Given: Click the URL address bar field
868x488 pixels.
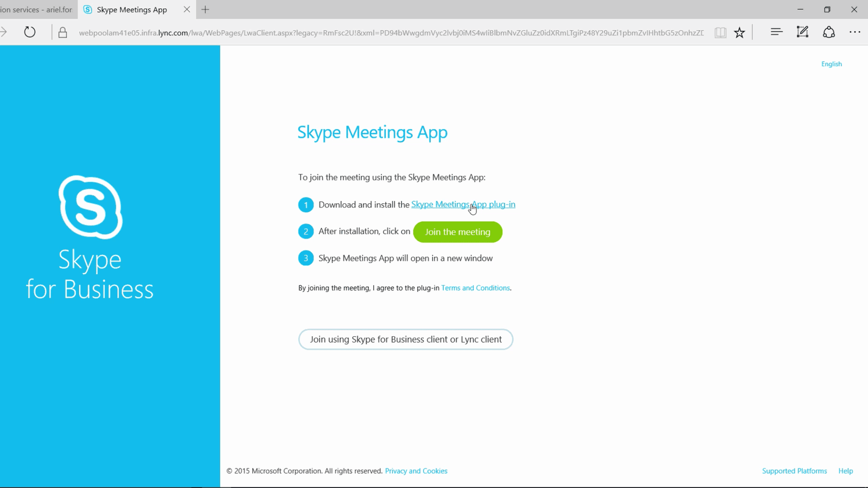Looking at the screenshot, I should (391, 33).
